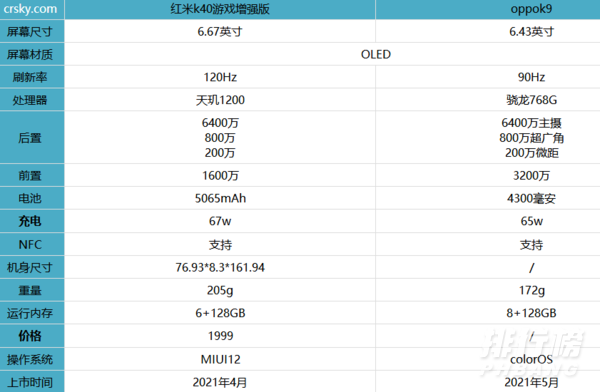Click the 刷新率 row label
The width and height of the screenshot is (600, 392).
32,77
